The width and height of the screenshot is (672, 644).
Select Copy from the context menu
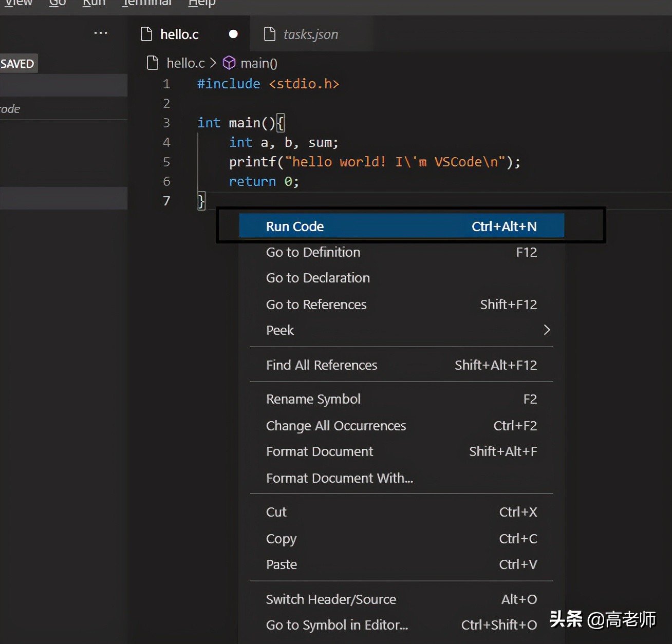401,539
